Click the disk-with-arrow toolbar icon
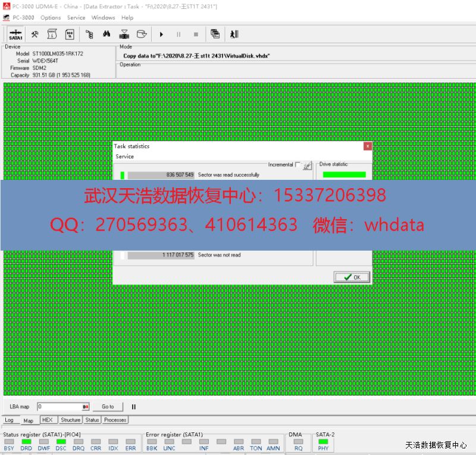 coord(141,35)
